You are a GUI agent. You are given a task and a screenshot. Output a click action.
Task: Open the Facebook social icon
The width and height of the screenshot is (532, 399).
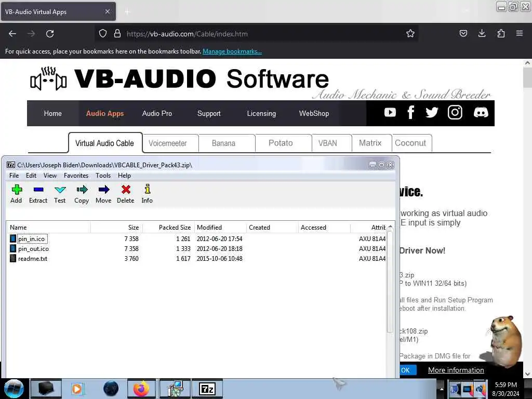pos(410,112)
